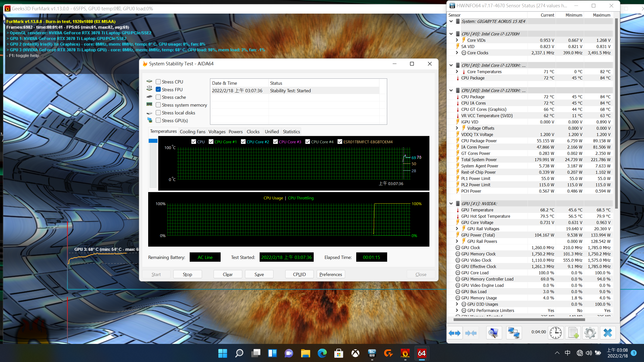Toggle ESR01TBMFCT-E8GBTOEM4 graph checkbox
Screen dimensions: 644x362
pyautogui.click(x=340, y=142)
